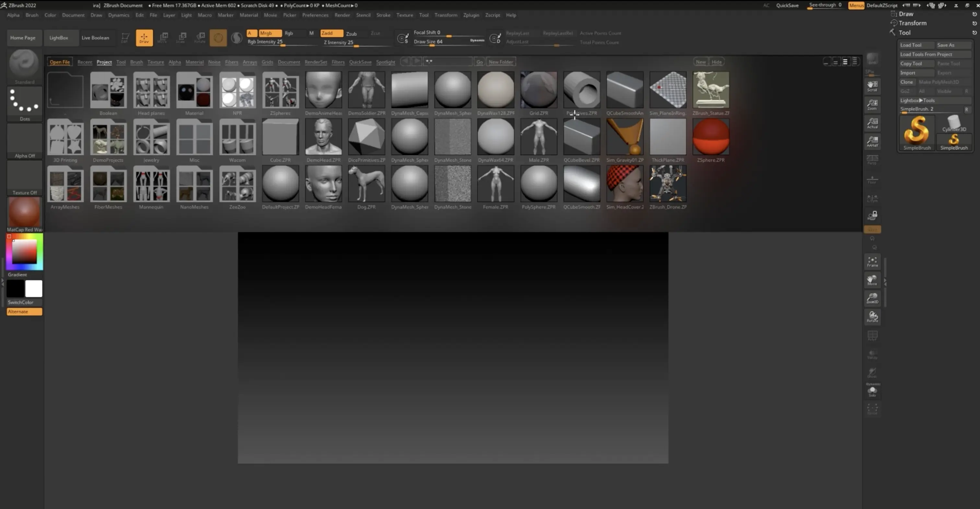This screenshot has width=980, height=509.
Task: Enable Dynamic Solo mode icon
Action: tap(873, 390)
